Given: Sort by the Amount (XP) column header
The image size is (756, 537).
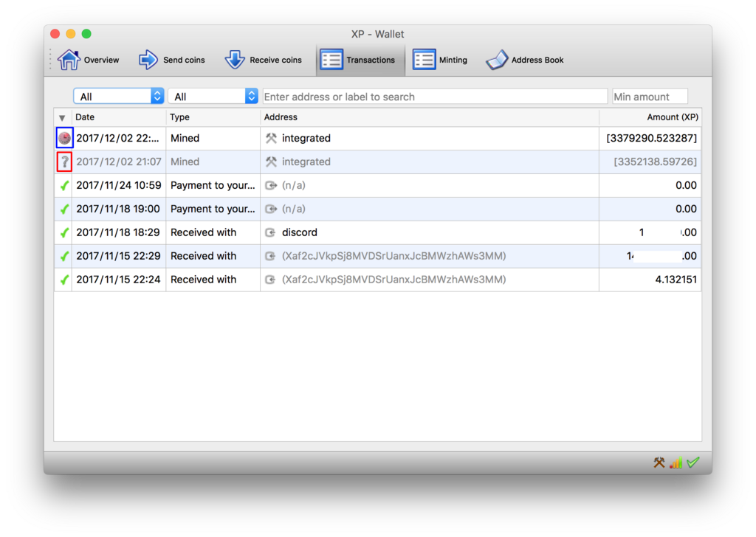Looking at the screenshot, I should pos(650,117).
